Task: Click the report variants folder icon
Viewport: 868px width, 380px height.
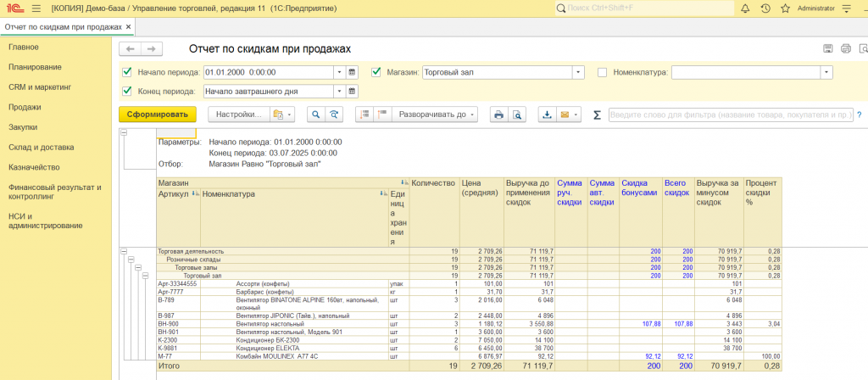Action: (x=278, y=115)
